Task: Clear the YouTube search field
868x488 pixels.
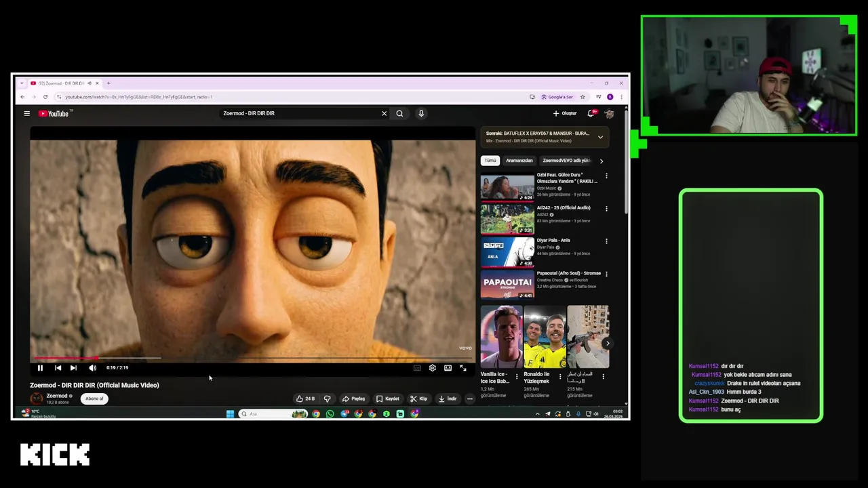Action: coord(384,113)
